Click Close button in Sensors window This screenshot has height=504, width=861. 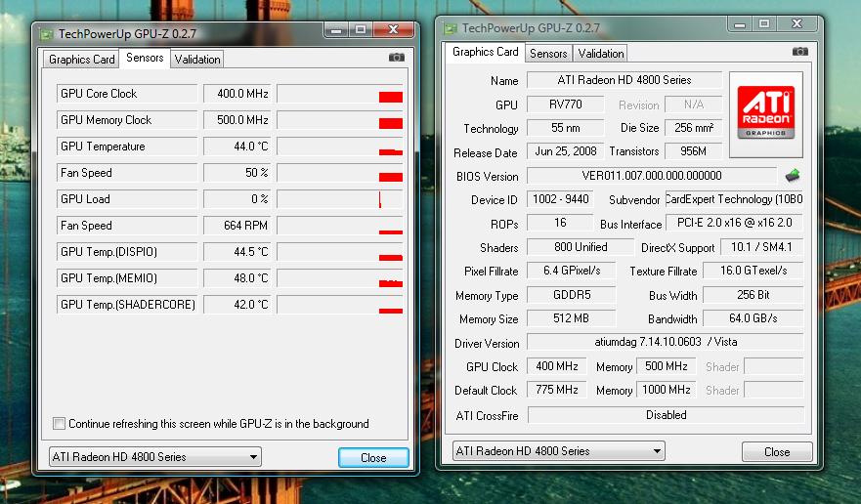(373, 457)
